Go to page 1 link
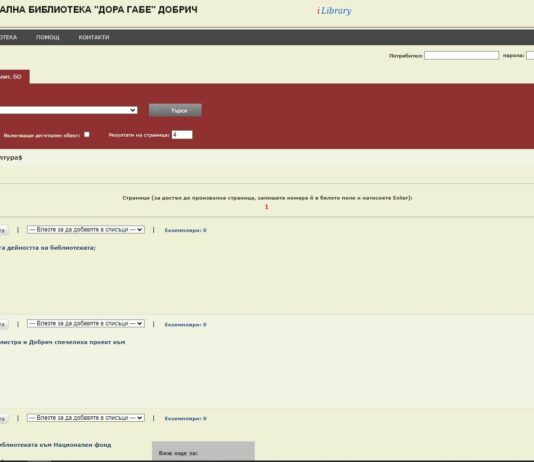 tap(267, 207)
